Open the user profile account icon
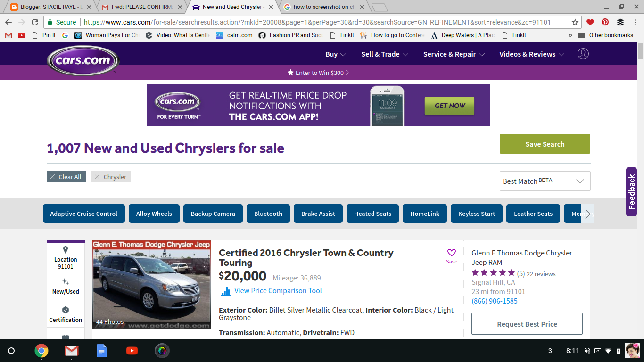This screenshot has width=644, height=362. [x=583, y=54]
